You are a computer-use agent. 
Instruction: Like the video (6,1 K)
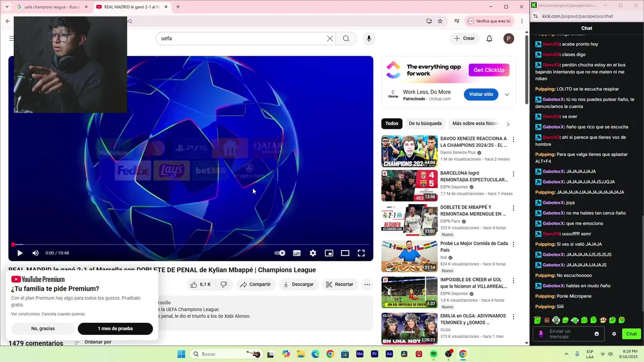click(x=201, y=285)
